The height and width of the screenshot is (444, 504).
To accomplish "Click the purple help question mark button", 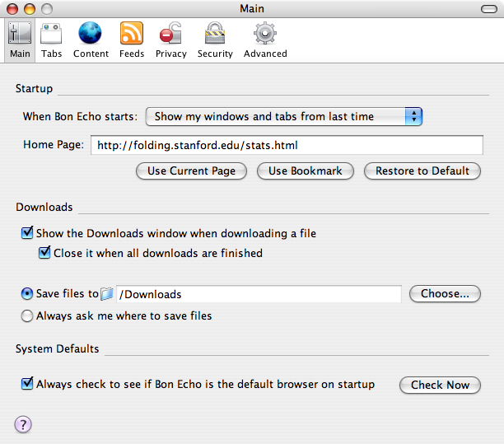I will coord(23,424).
